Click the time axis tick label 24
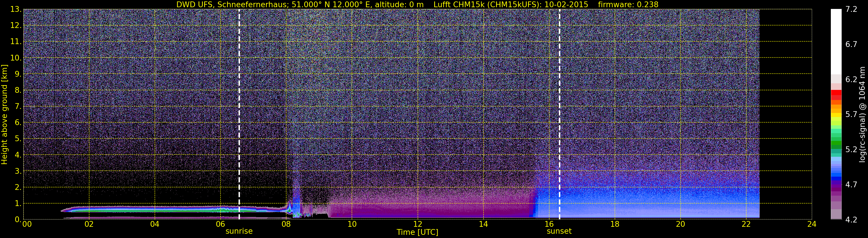 point(812,224)
